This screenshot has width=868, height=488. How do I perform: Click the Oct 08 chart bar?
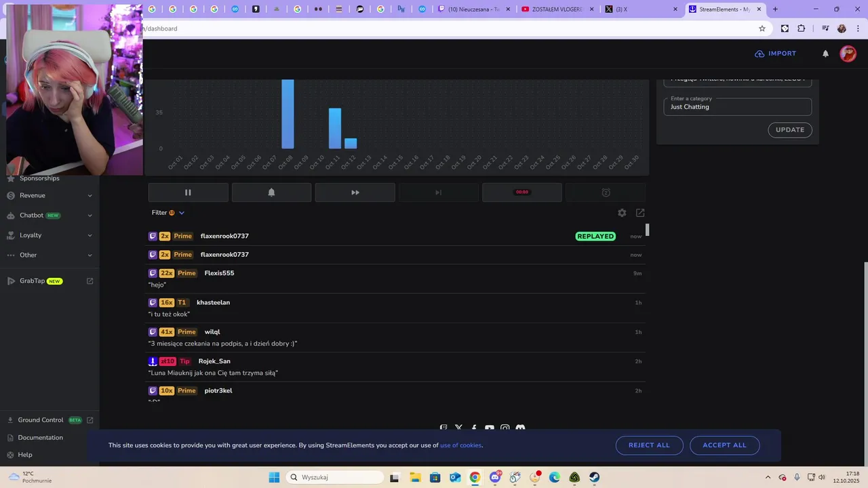pos(288,114)
